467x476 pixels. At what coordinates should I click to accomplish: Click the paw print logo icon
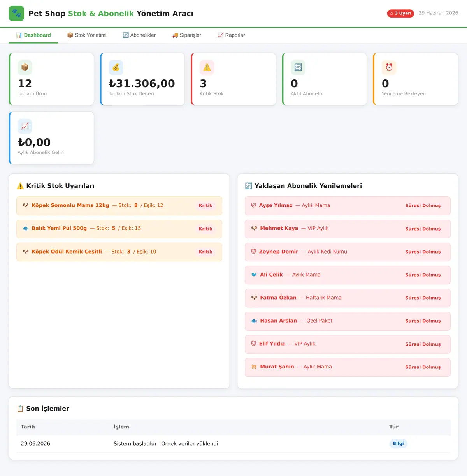16,14
